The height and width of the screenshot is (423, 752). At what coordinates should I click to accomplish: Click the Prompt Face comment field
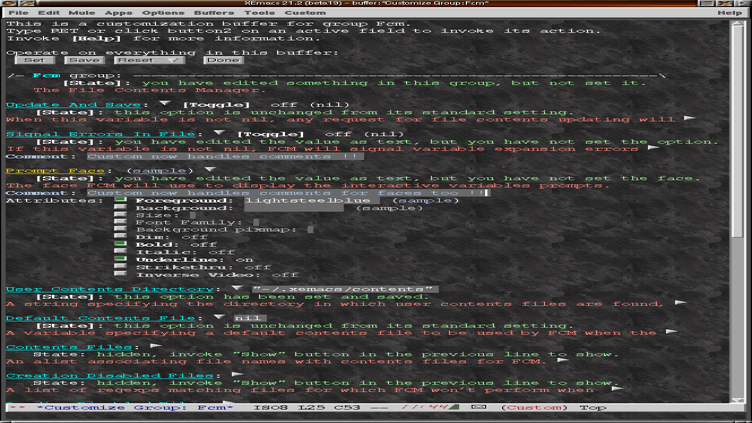pos(289,193)
